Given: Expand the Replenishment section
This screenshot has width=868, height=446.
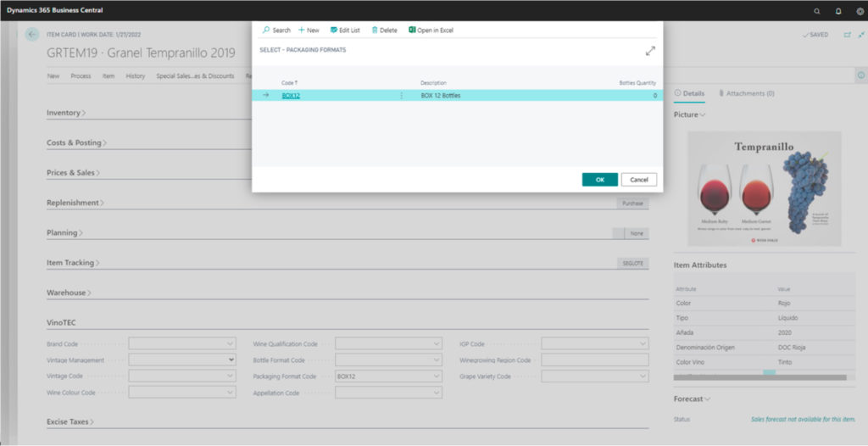Looking at the screenshot, I should (75, 203).
